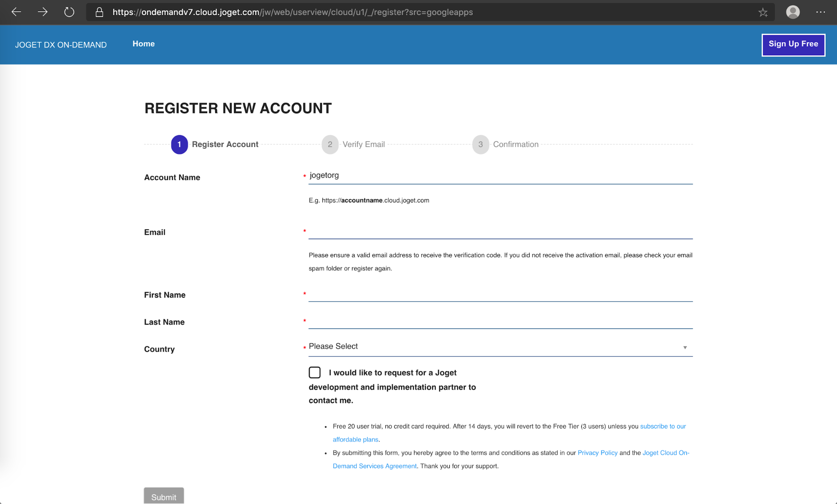Click the Sign Up Free button
This screenshot has width=837, height=504.
(793, 44)
